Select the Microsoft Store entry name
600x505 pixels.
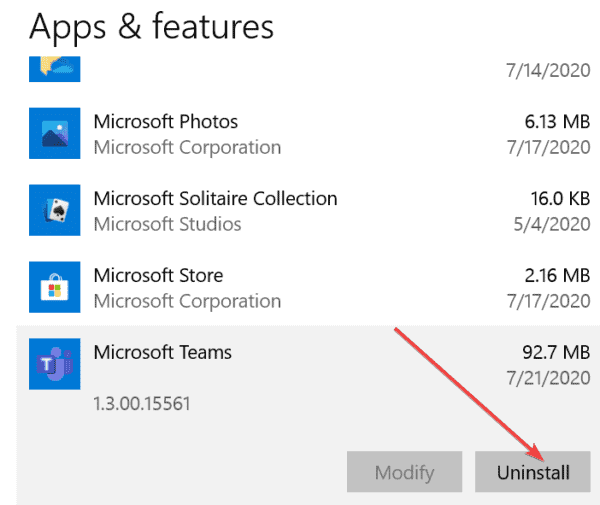(x=158, y=275)
